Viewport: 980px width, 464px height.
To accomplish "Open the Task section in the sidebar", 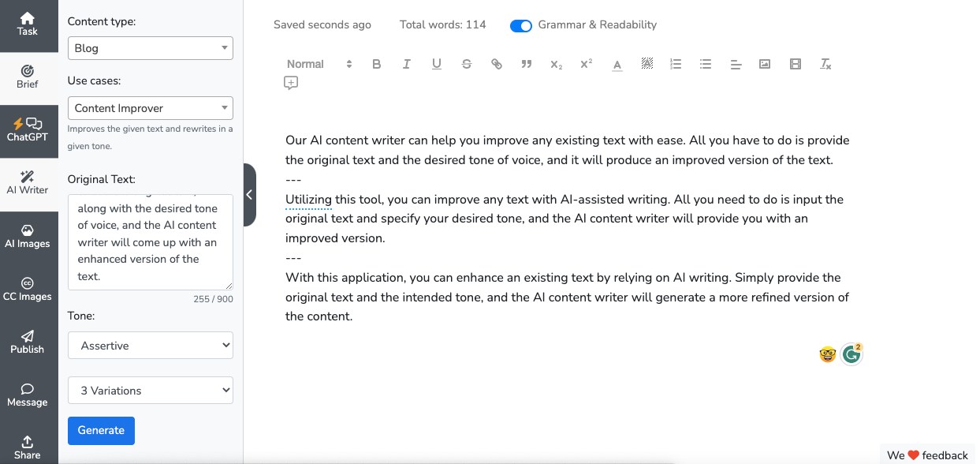I will (28, 24).
